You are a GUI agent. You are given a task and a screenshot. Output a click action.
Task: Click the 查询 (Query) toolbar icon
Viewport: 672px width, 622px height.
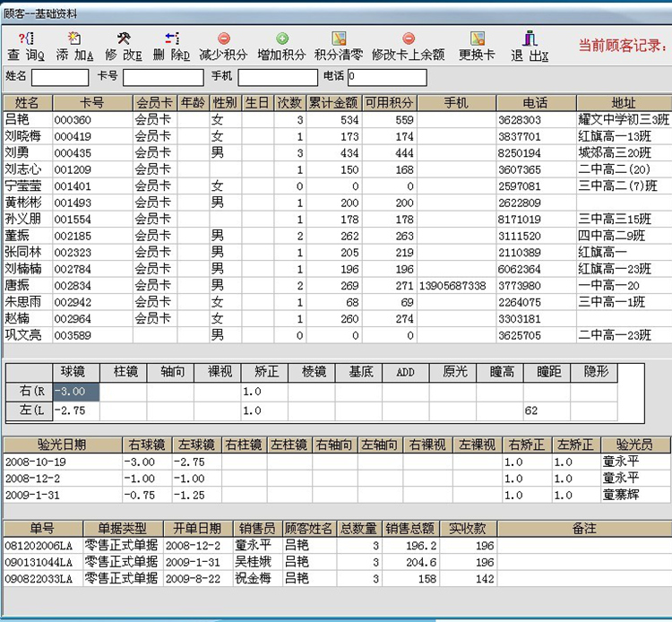coord(26,39)
